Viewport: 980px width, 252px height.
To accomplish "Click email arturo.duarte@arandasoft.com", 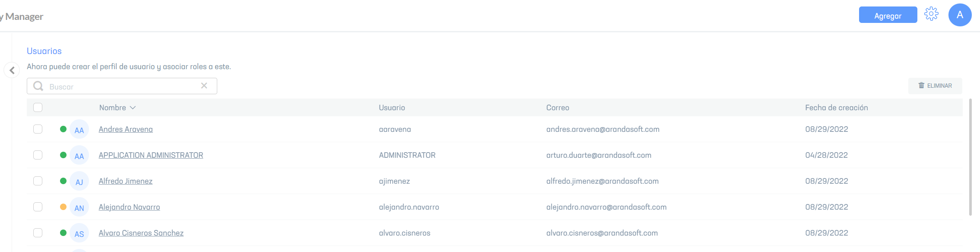I will pyautogui.click(x=599, y=155).
